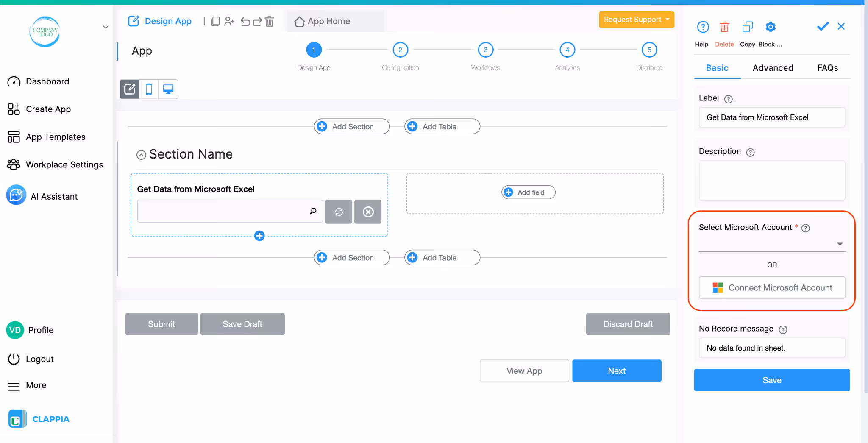The width and height of the screenshot is (868, 443).
Task: Open Profile in sidebar
Action: (30, 330)
